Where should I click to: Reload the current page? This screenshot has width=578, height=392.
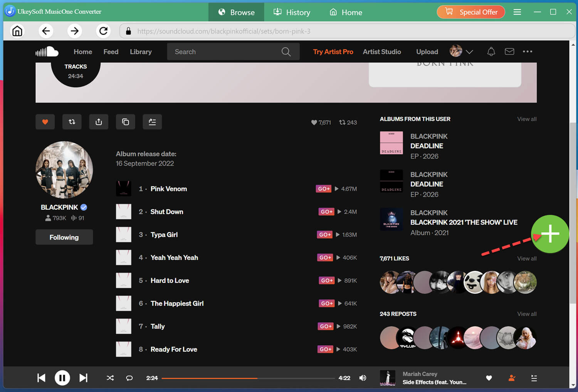pyautogui.click(x=103, y=31)
